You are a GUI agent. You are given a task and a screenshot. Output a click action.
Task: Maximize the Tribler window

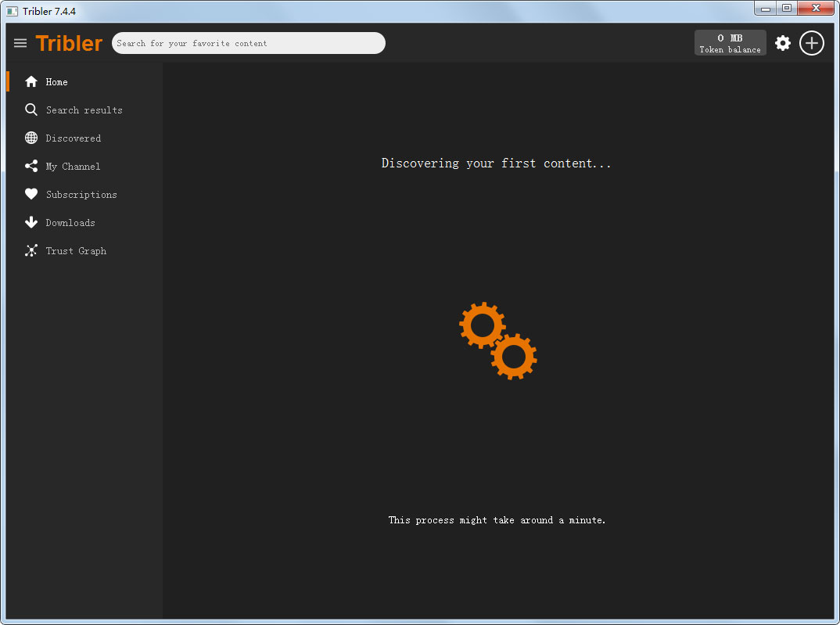point(786,9)
